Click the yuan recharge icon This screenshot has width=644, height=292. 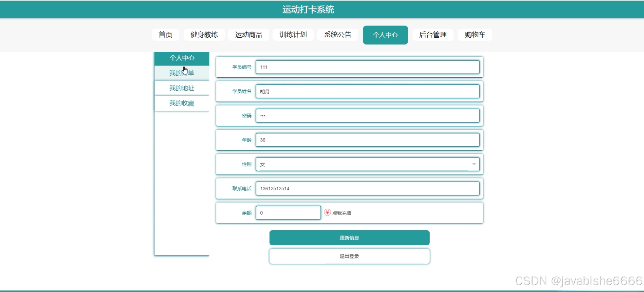(x=327, y=213)
